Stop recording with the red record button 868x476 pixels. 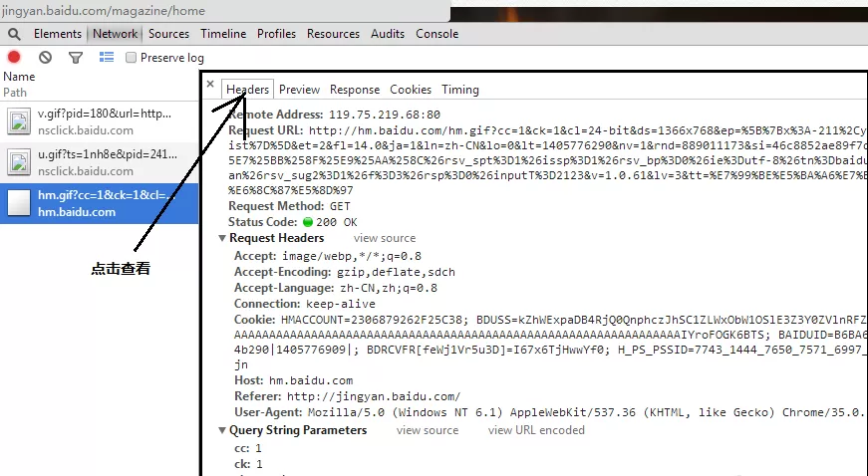coord(14,57)
